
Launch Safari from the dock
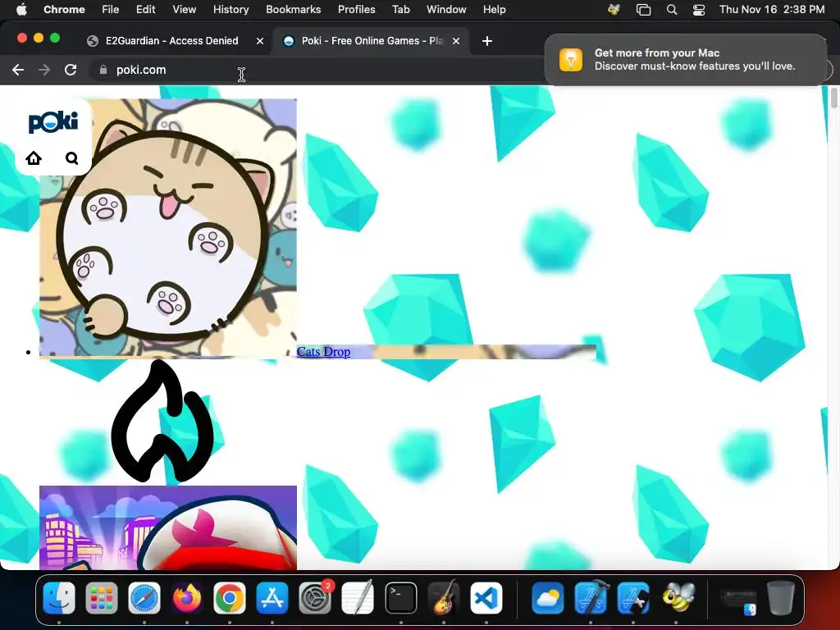(144, 598)
